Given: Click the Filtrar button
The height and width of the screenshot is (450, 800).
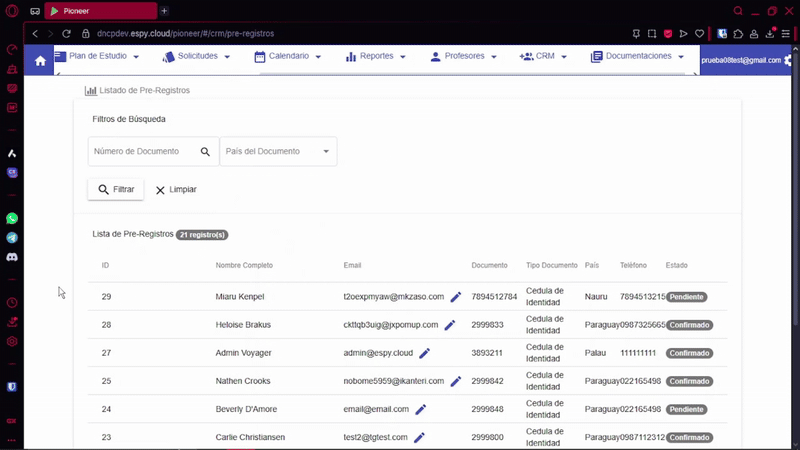Looking at the screenshot, I should (x=116, y=189).
